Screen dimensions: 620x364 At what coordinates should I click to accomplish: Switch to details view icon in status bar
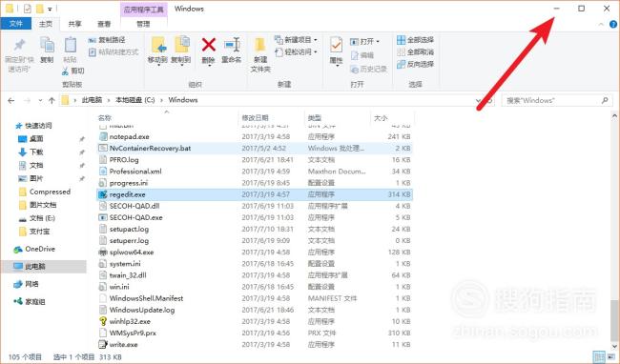(x=599, y=357)
